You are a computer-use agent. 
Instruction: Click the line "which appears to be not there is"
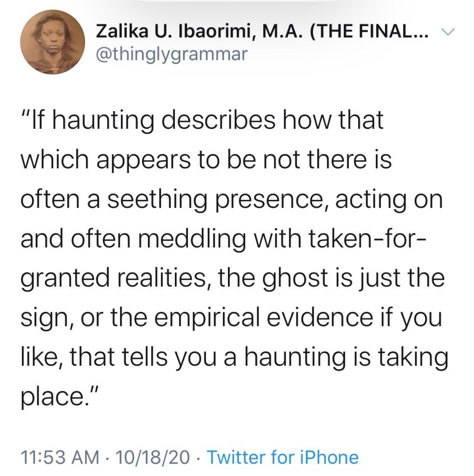[x=206, y=160]
